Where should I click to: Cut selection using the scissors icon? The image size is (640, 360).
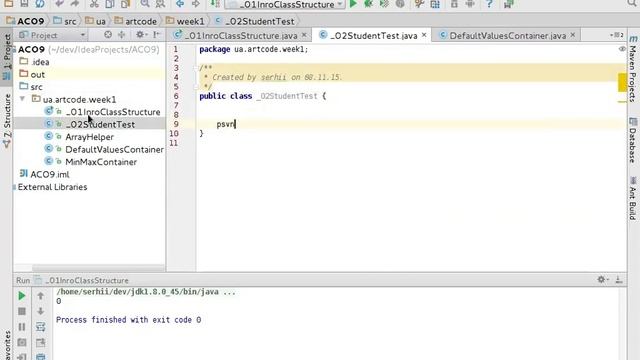click(x=94, y=4)
